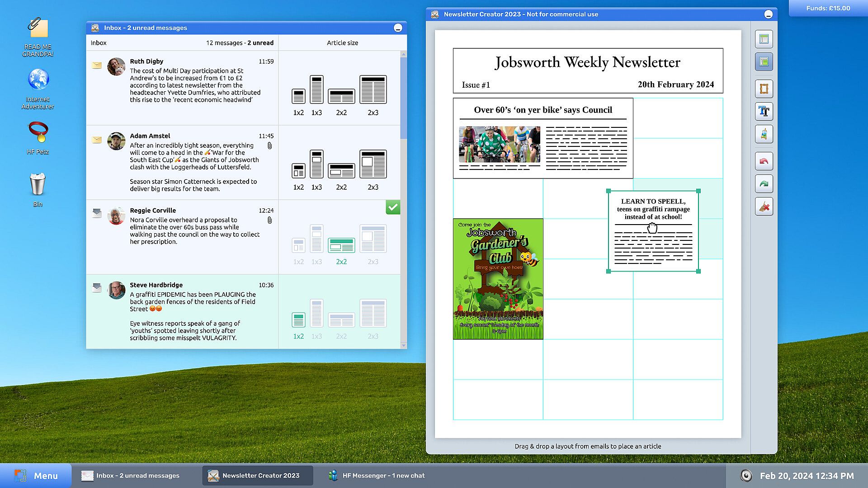Image resolution: width=868 pixels, height=488 pixels.
Task: Open the Menu start button
Action: tap(36, 475)
